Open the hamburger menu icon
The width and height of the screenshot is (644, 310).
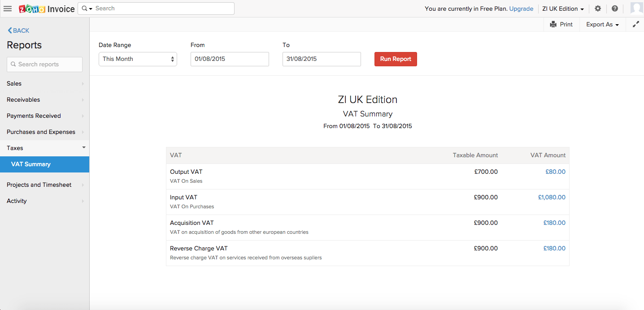click(8, 9)
